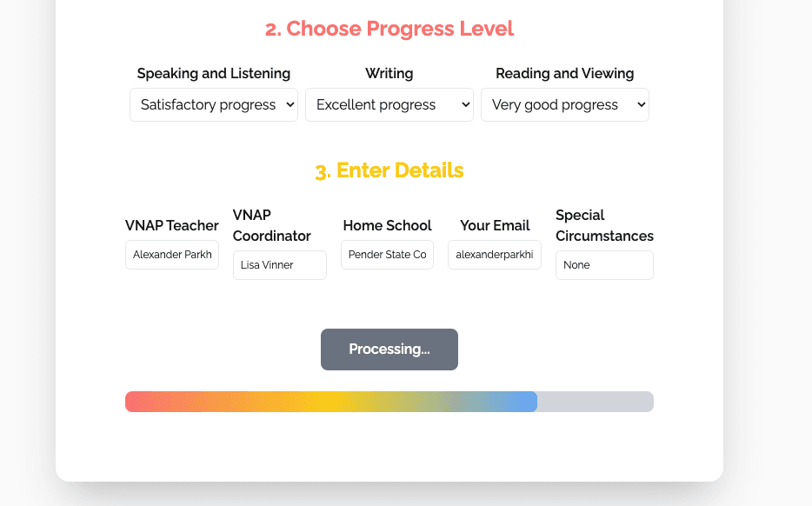This screenshot has height=506, width=812.
Task: Click the Writing column label
Action: [x=389, y=73]
